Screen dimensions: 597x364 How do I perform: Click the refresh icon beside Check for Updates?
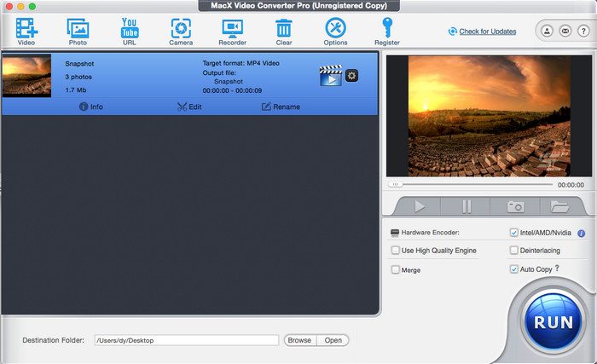452,32
